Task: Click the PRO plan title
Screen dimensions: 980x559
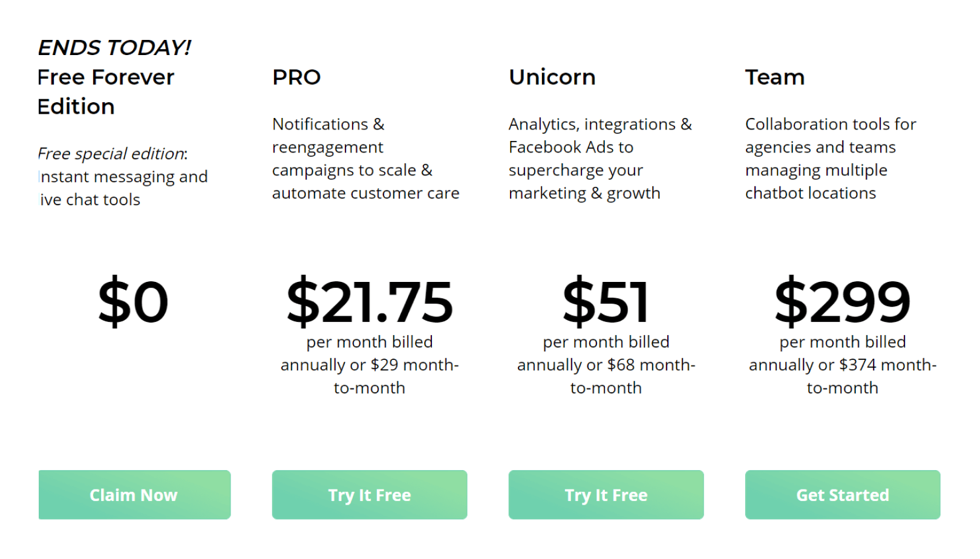Action: click(x=296, y=77)
